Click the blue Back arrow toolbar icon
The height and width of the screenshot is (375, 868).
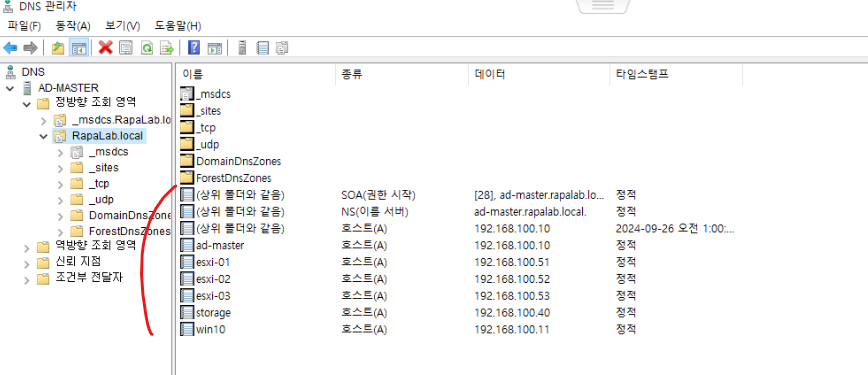tap(10, 48)
